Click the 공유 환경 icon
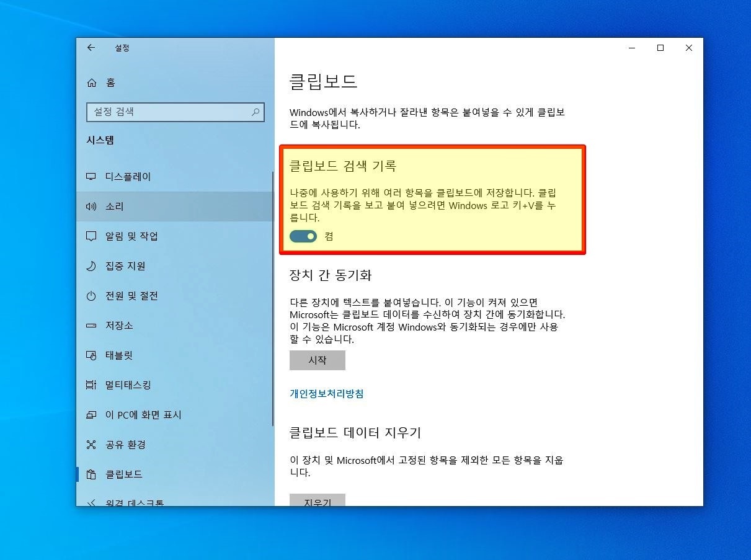This screenshot has height=560, width=751. click(91, 445)
